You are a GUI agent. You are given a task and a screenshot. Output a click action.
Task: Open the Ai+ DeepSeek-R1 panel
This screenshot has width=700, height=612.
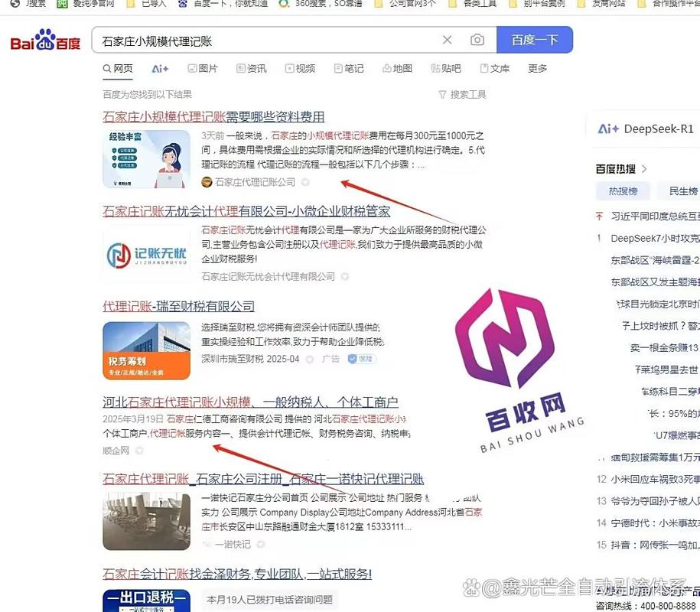click(x=645, y=129)
